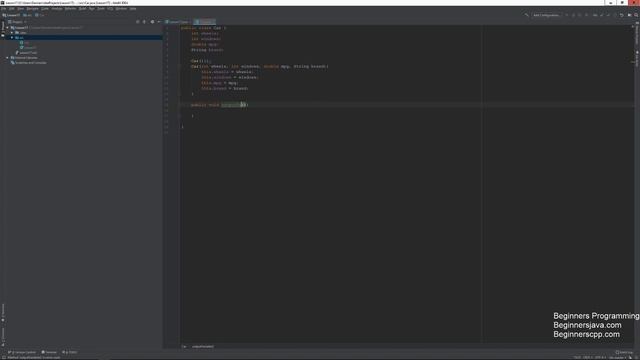Viewport: 640px width, 360px height.
Task: Click the outputVariables breadcrumb in editor footer
Action: [203, 347]
